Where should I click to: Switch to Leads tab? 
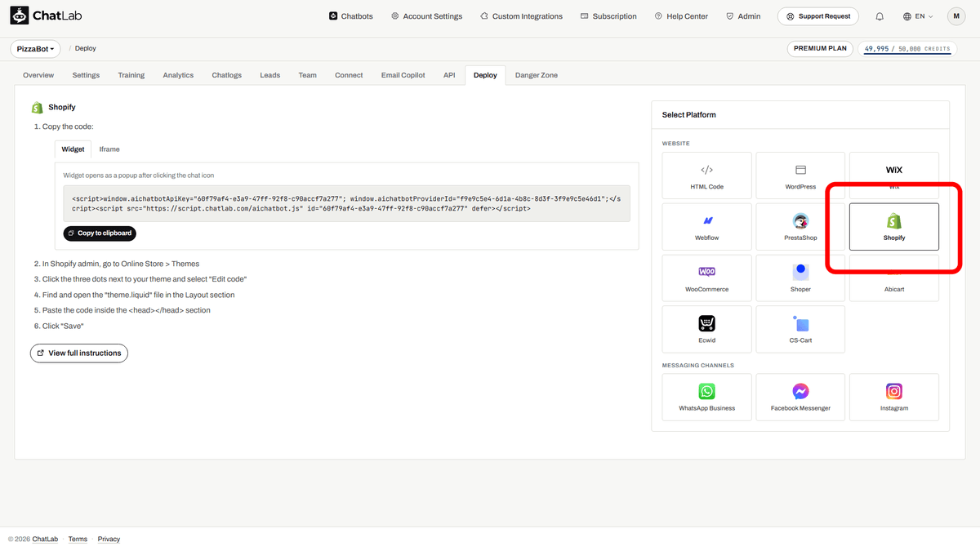click(270, 75)
